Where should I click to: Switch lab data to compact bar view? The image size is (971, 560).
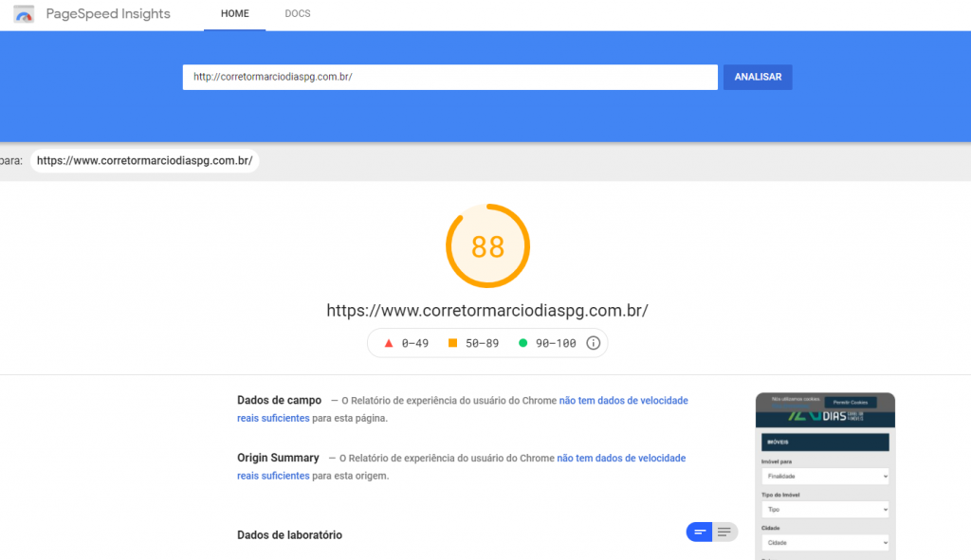(700, 532)
